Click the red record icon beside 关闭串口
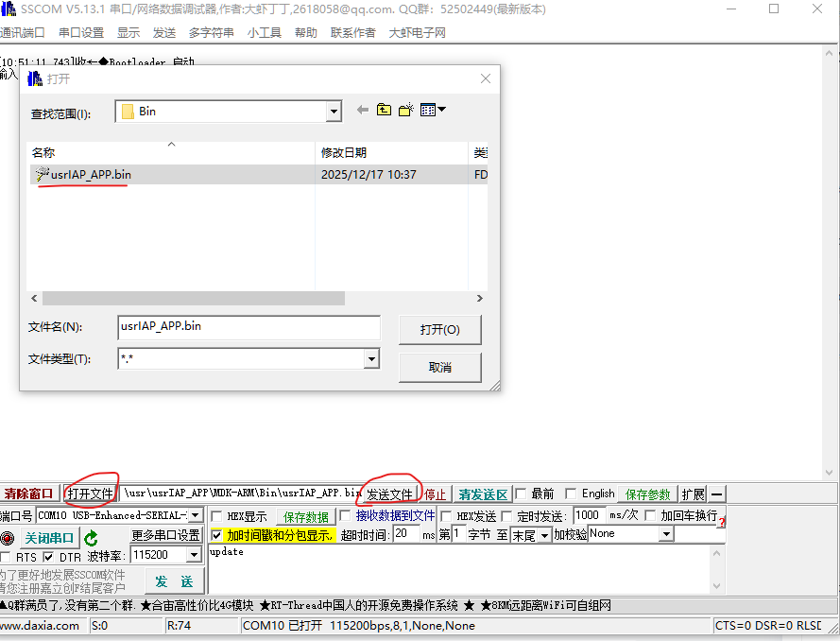This screenshot has width=840, height=641. click(x=8, y=538)
